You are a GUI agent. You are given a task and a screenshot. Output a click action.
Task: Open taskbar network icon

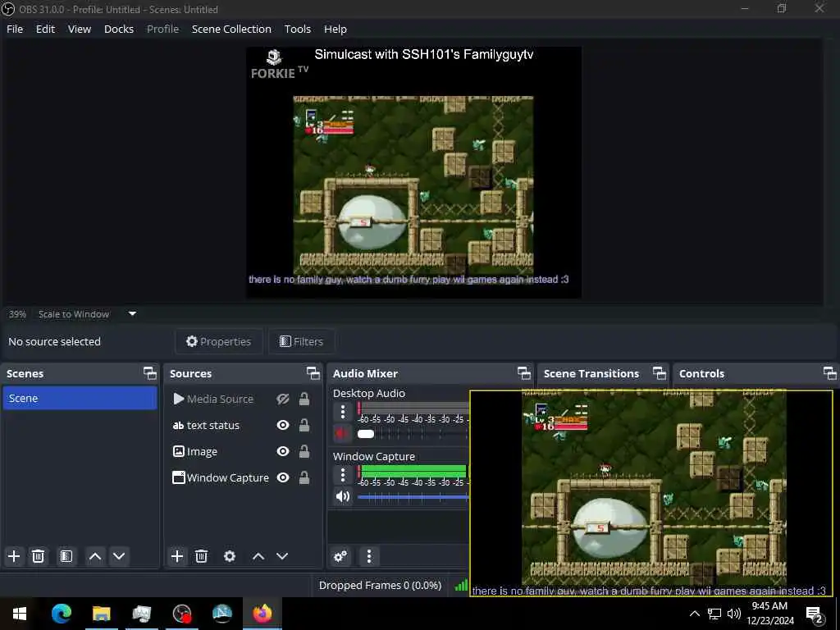coord(714,614)
